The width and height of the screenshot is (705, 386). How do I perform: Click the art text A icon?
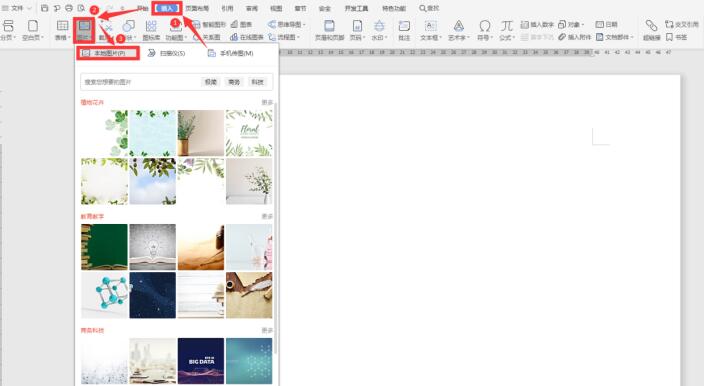click(458, 26)
